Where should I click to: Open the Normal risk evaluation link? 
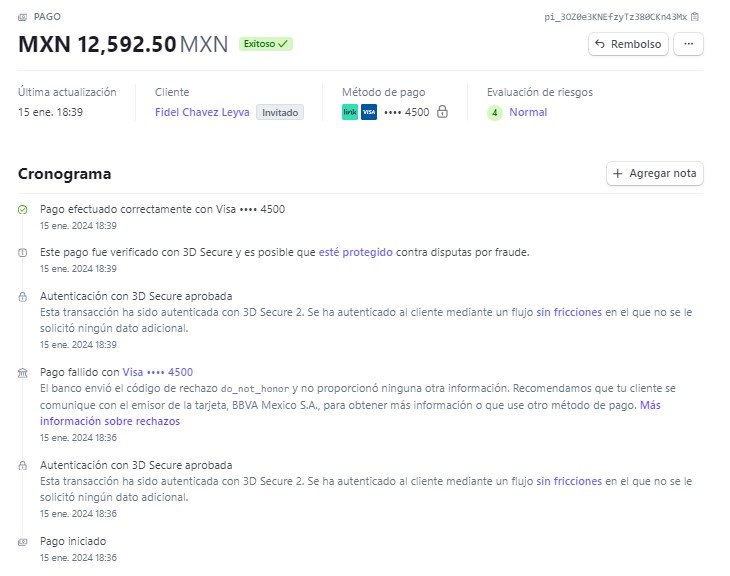click(x=528, y=112)
